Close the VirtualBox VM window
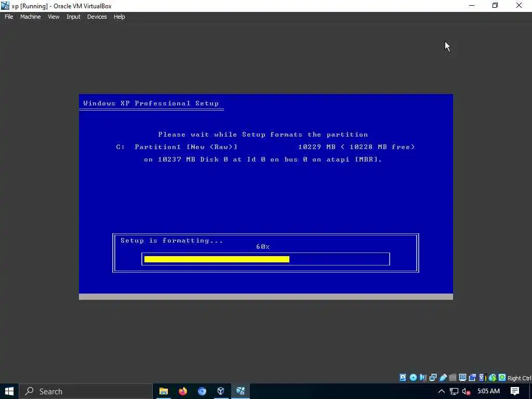This screenshot has height=399, width=532. (x=519, y=6)
